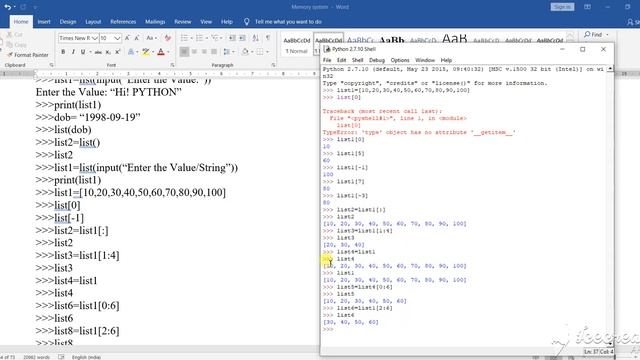Expand the Clipboard group dialog launcher
Screen dimensions: 640x360
(51, 65)
